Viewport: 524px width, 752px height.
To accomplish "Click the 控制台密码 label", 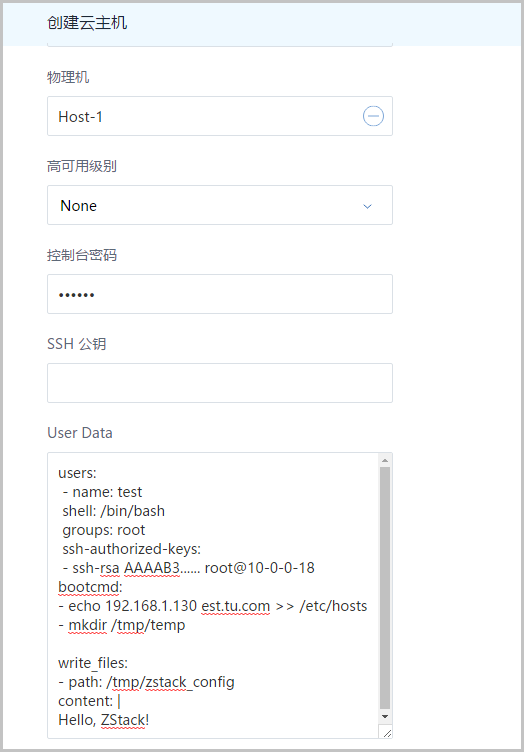I will (x=82, y=255).
